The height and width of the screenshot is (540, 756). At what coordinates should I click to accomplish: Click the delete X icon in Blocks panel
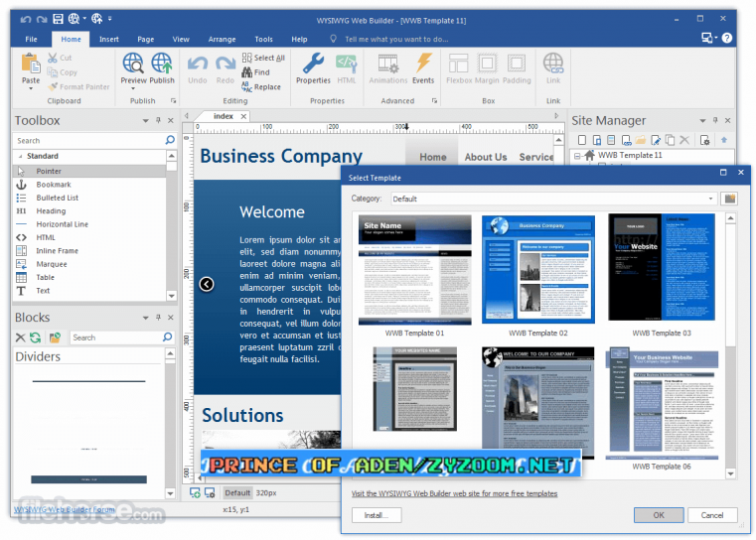click(20, 337)
